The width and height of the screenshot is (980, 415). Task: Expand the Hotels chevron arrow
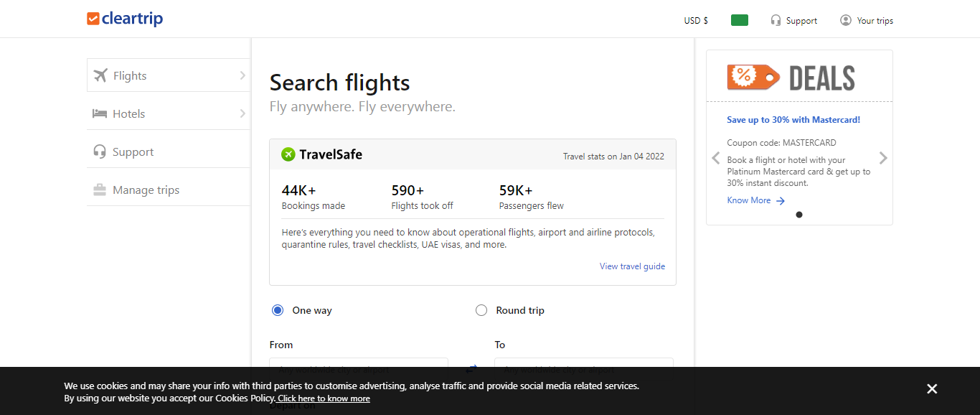pos(242,113)
